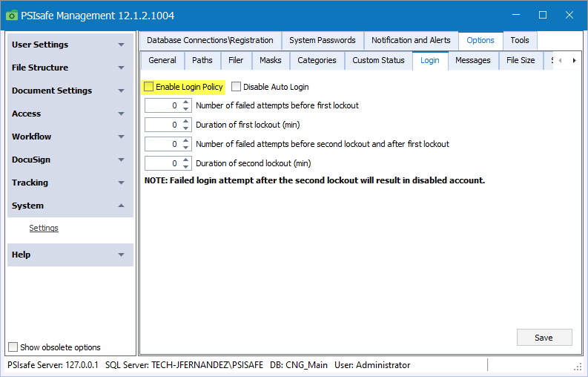
Task: Open the Filer sub-tab
Action: (x=236, y=60)
